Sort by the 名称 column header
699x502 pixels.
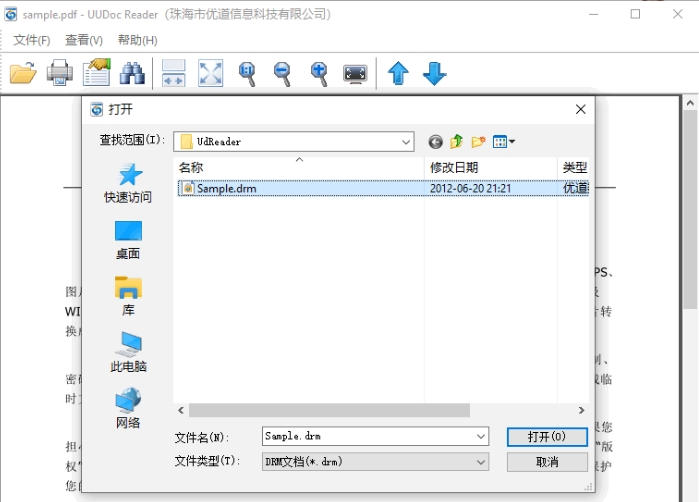(x=299, y=168)
